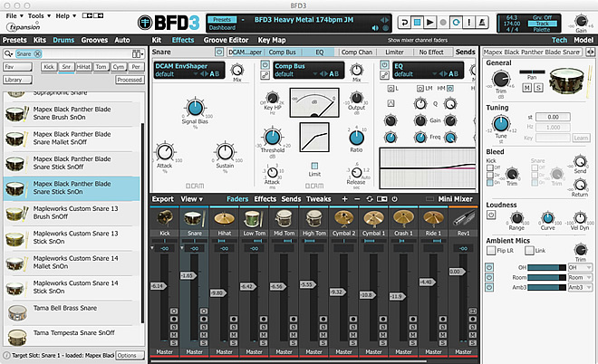Toggle the Room ambient mic power button
Screen dimensions: 598x364
click(489, 277)
